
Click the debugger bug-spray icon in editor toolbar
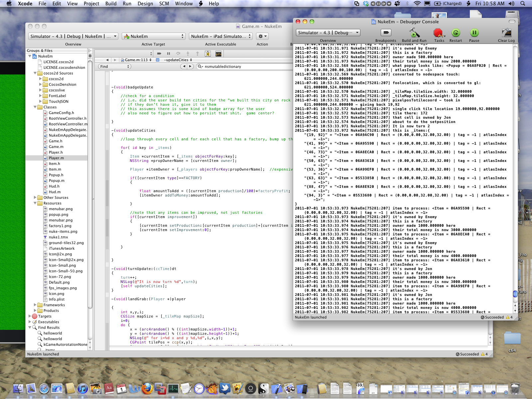pos(208,54)
